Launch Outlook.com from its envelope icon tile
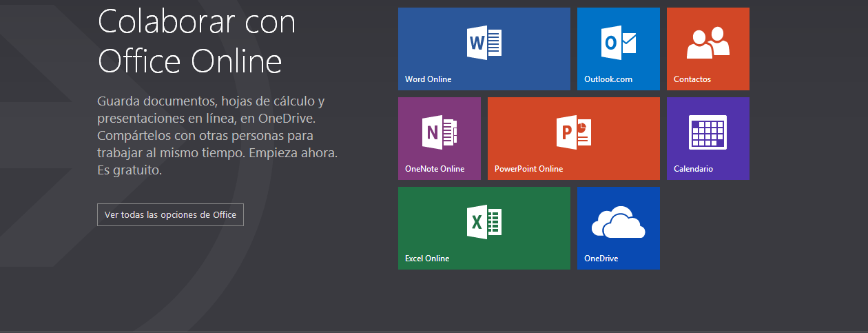This screenshot has height=333, width=868. click(x=618, y=49)
